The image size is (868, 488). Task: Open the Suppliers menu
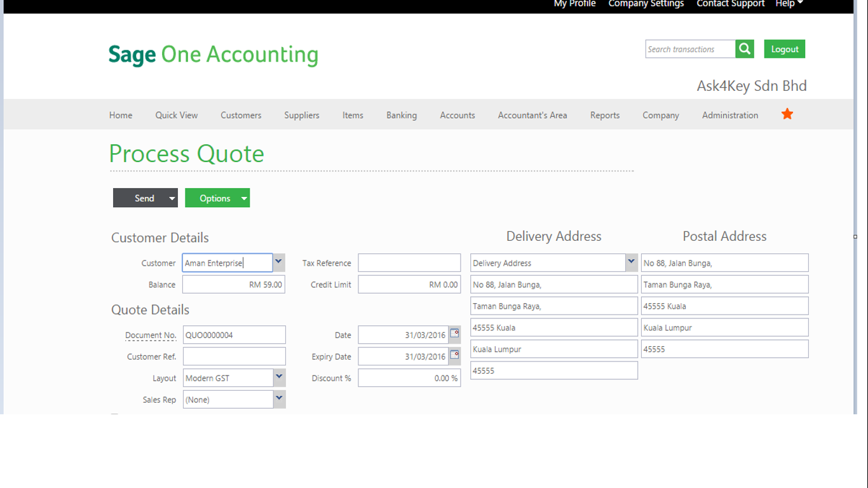(302, 115)
